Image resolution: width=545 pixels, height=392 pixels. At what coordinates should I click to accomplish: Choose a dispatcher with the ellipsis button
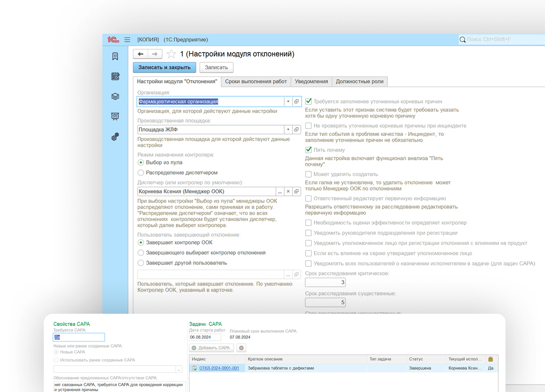coord(280,191)
